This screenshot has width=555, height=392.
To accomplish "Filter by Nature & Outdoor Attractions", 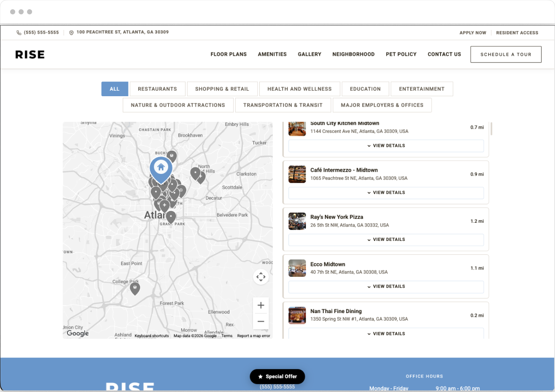I will (178, 105).
